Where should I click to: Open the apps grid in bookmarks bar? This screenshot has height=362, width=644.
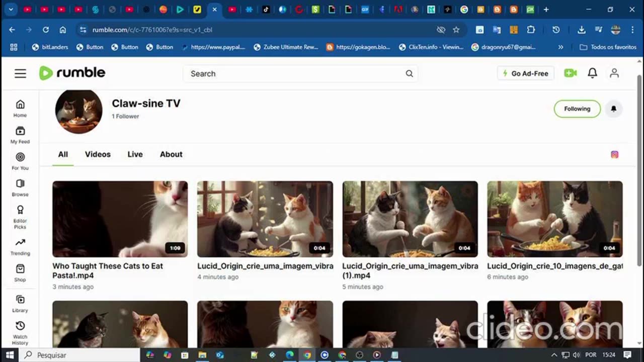coord(14,47)
